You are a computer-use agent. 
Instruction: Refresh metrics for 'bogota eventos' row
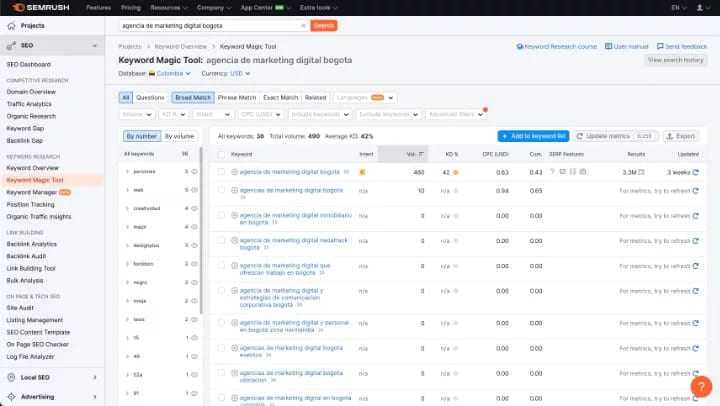[696, 349]
